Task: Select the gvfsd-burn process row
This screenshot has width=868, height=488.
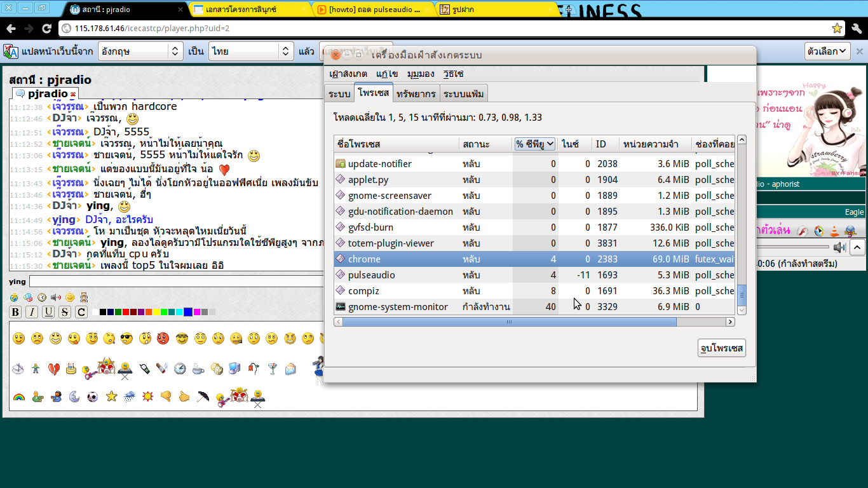Action: 535,227
